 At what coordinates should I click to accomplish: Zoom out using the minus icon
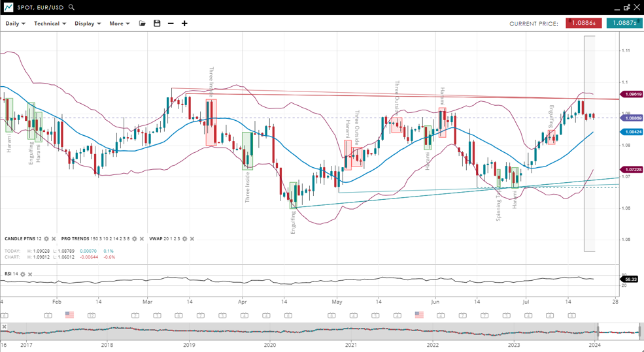(171, 24)
